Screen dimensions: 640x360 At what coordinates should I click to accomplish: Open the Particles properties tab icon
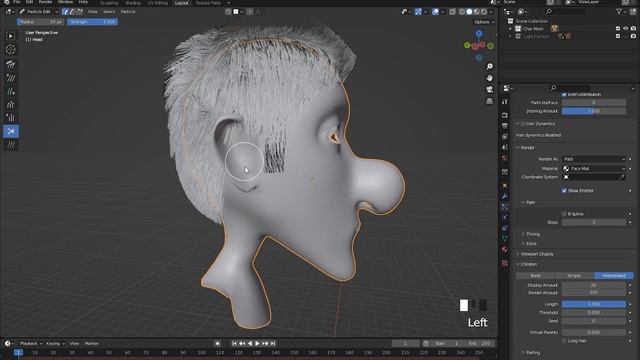(x=505, y=207)
